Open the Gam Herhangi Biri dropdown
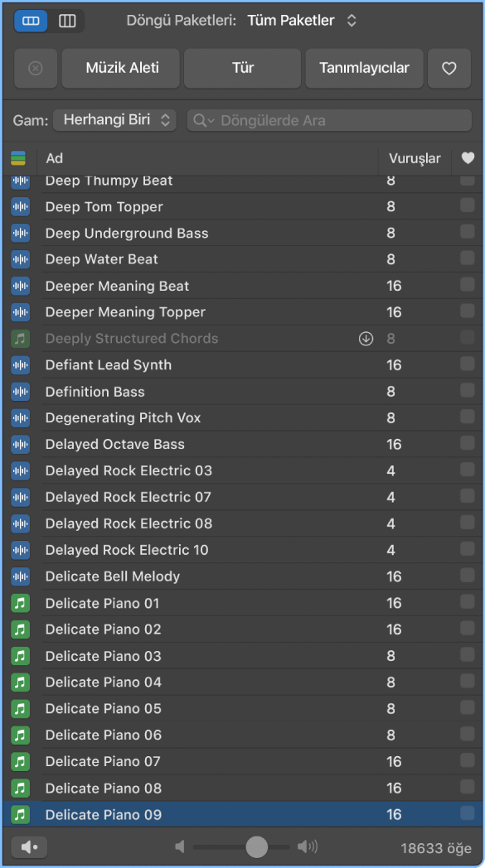 pos(114,120)
